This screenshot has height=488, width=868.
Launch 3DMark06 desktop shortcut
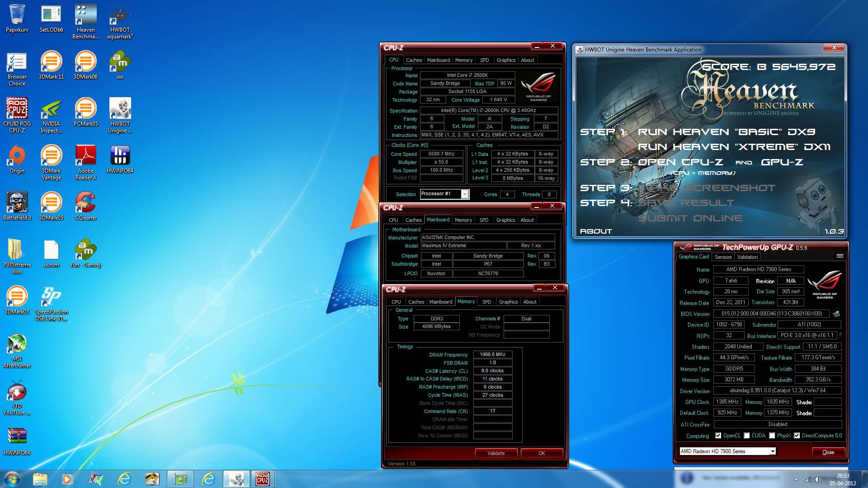click(85, 65)
